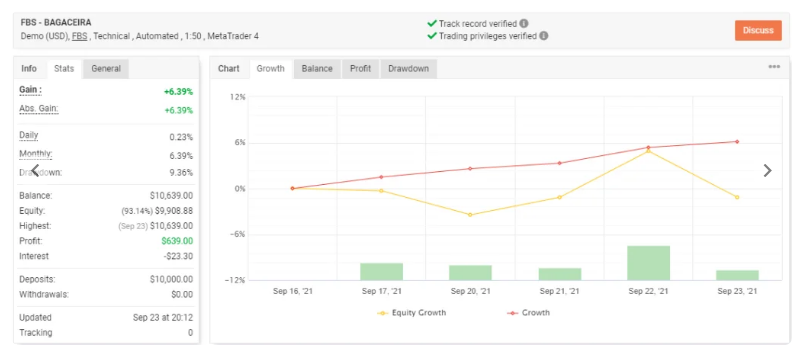Click the Trading privileges verified info icon
This screenshot has width=800, height=361.
(544, 36)
